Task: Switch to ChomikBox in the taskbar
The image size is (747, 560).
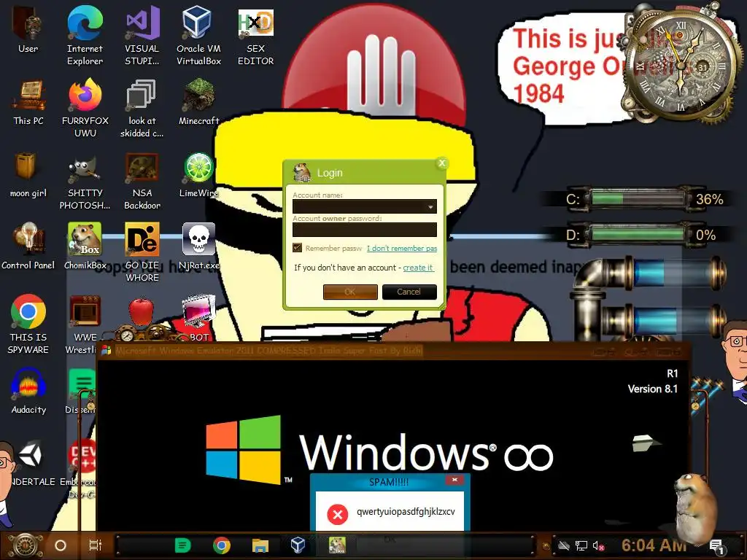Action: coord(337,545)
